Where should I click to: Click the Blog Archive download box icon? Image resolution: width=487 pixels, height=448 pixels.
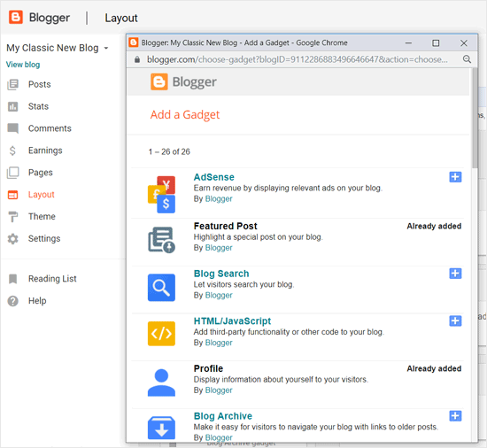[161, 428]
